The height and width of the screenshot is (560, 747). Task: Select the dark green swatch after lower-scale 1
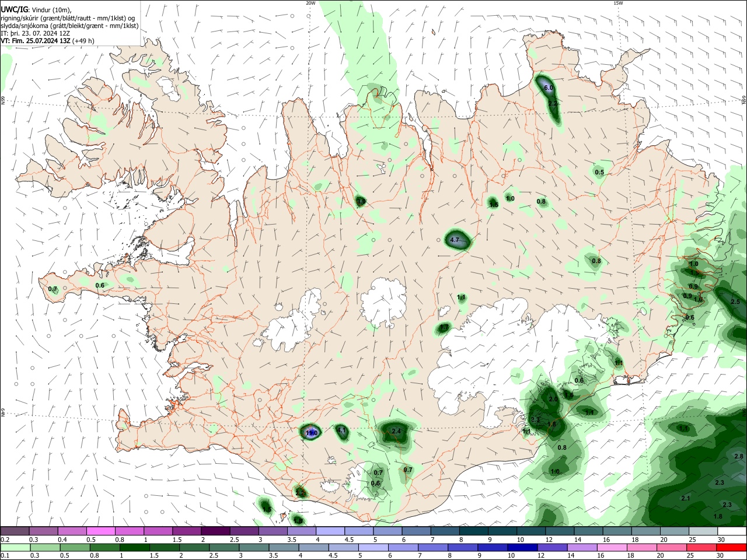134,547
